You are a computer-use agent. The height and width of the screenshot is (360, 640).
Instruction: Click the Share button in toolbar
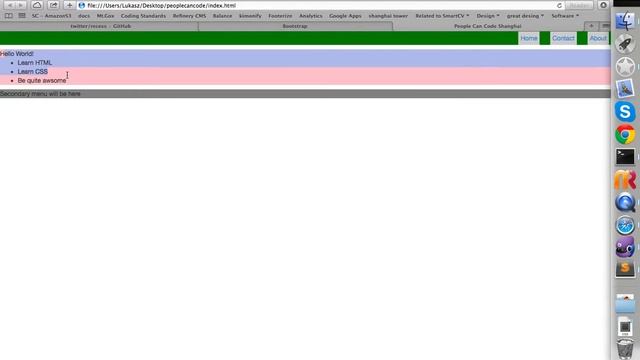click(x=53, y=5)
